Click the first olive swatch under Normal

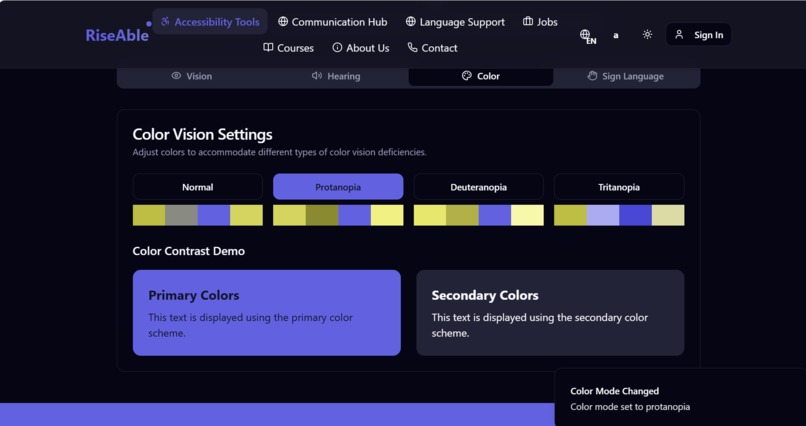pos(149,215)
